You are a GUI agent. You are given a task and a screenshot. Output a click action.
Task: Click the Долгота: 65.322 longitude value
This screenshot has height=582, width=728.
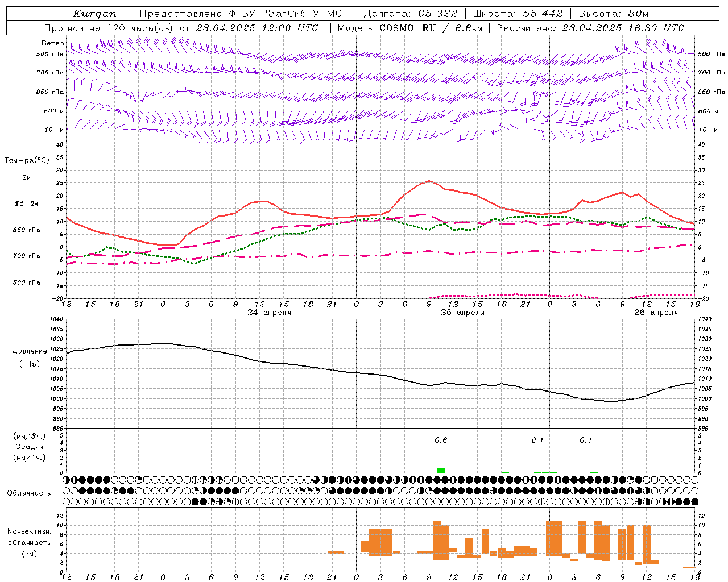411,14
